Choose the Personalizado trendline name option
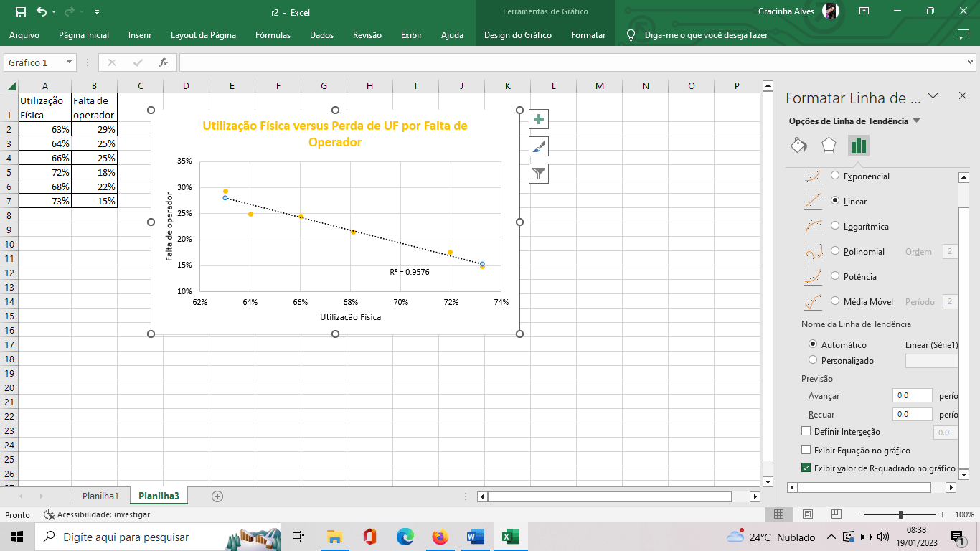 813,360
